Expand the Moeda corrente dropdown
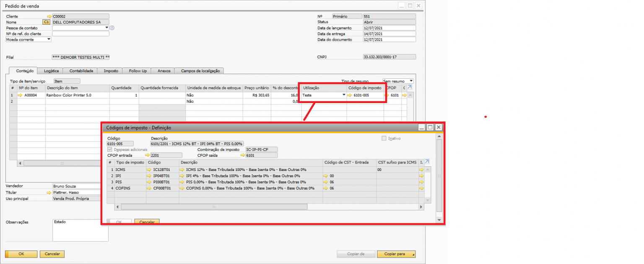This screenshot has width=644, height=264. [49, 39]
